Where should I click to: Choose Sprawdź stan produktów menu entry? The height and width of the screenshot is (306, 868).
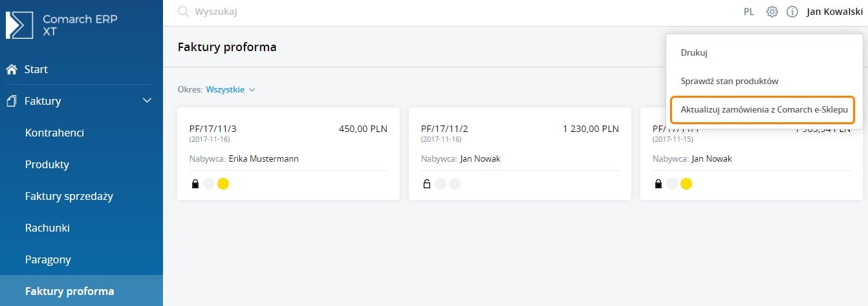point(729,81)
